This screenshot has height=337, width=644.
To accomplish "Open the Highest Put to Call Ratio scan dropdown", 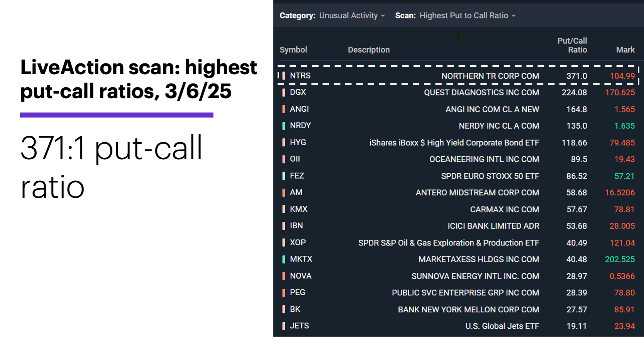I will (466, 15).
